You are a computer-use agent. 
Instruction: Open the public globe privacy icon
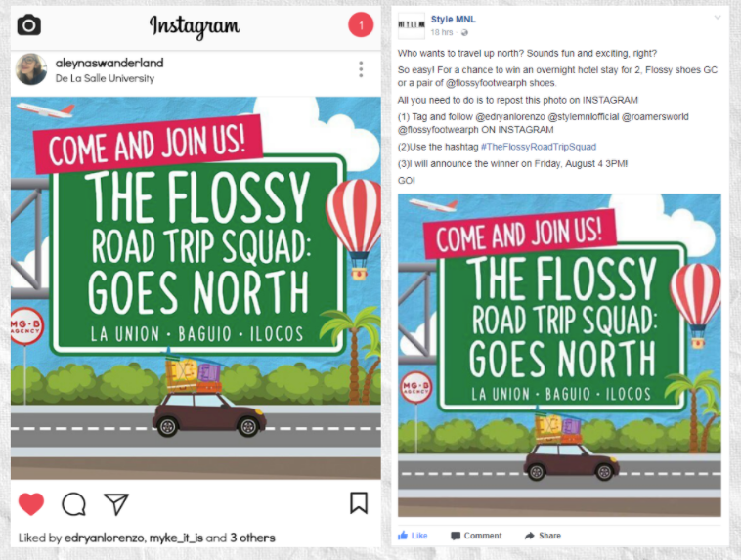(x=464, y=32)
